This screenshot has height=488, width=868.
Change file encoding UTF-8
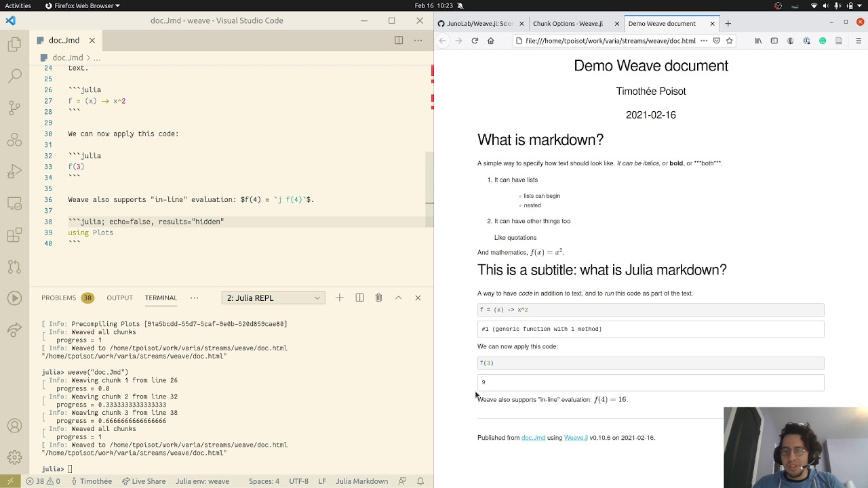coord(298,481)
